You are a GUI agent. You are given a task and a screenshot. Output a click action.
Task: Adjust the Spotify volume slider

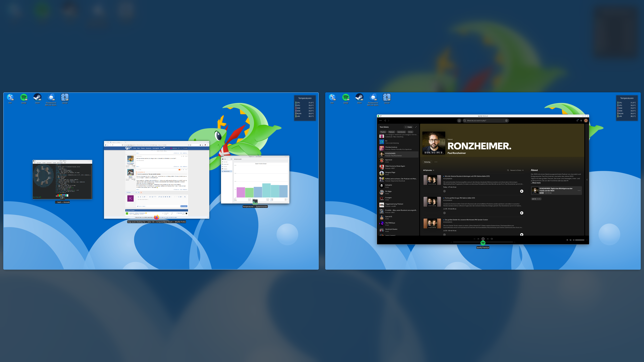580,240
